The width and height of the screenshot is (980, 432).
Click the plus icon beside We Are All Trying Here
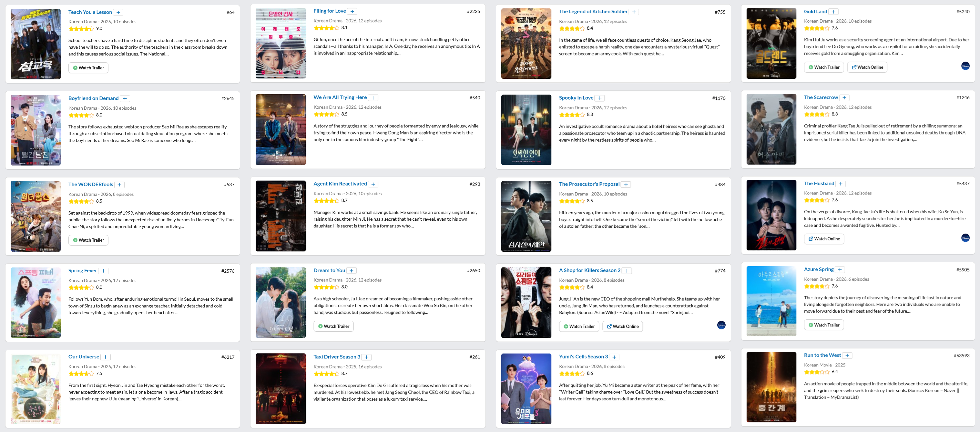(373, 98)
